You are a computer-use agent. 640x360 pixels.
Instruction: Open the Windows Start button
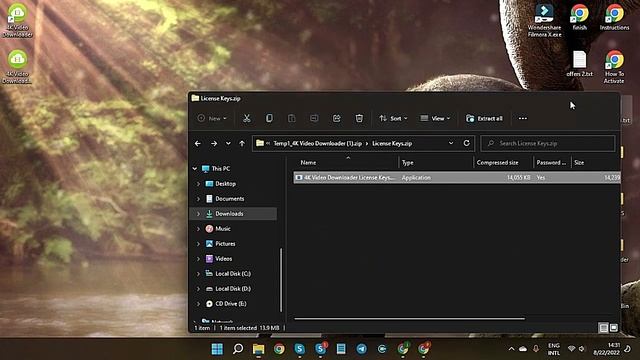click(x=217, y=349)
